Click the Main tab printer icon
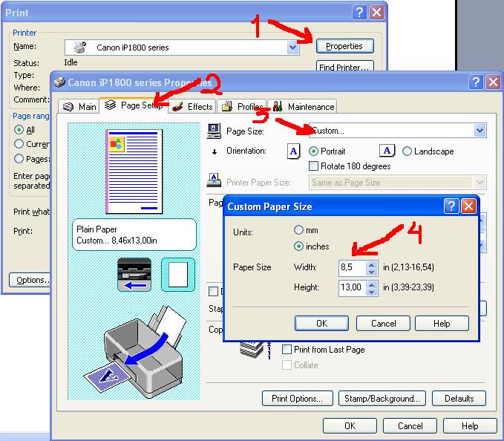The image size is (504, 441). click(x=68, y=107)
